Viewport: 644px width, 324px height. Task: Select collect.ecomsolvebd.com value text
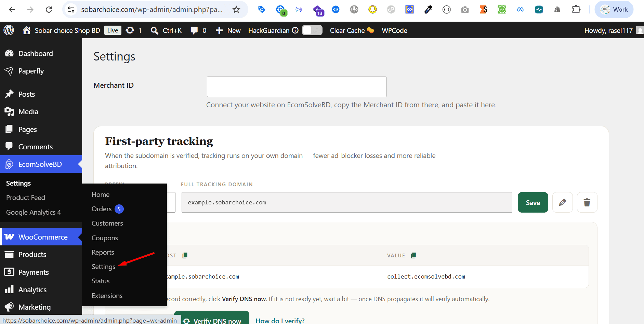[426, 276]
